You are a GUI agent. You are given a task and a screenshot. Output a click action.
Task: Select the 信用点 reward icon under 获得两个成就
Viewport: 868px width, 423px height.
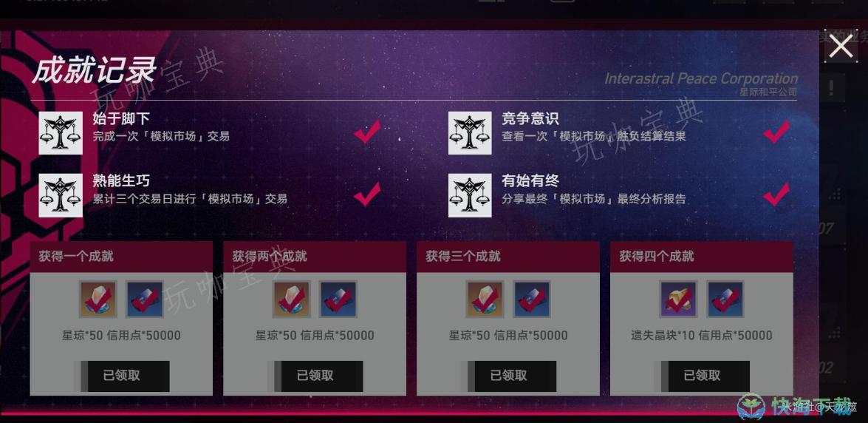click(x=338, y=300)
